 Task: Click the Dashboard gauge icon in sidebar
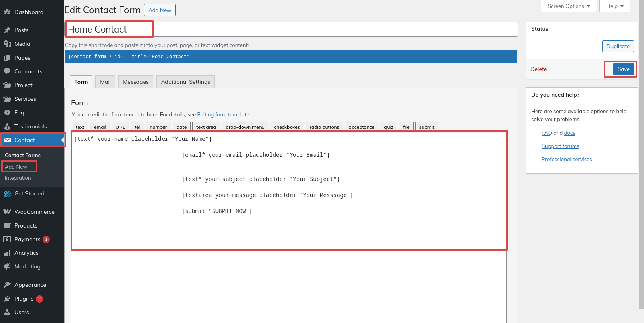[x=7, y=12]
